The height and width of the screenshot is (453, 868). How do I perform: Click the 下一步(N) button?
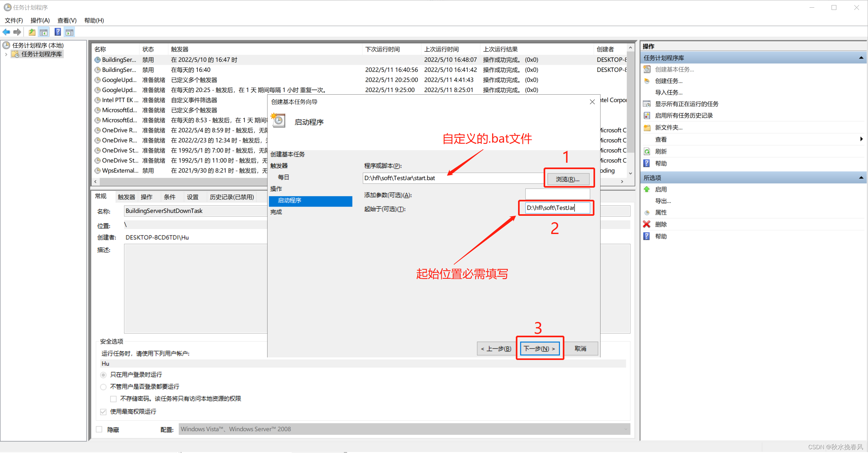540,348
